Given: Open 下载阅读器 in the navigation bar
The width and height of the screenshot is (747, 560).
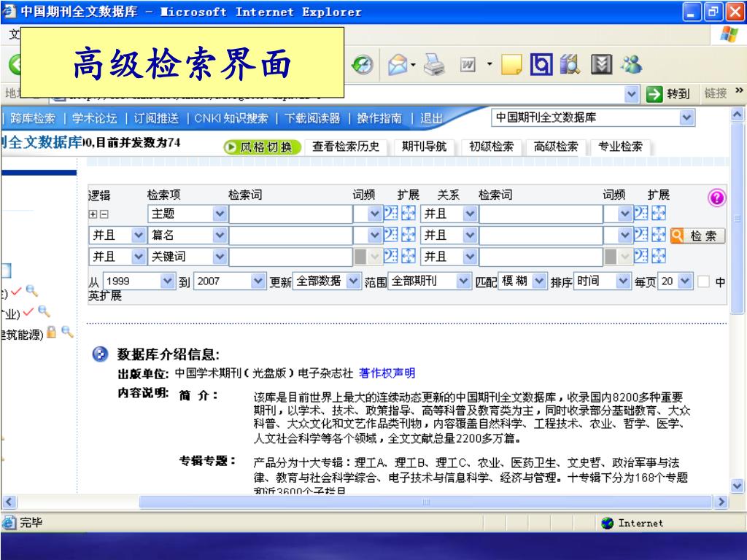Looking at the screenshot, I should (312, 118).
